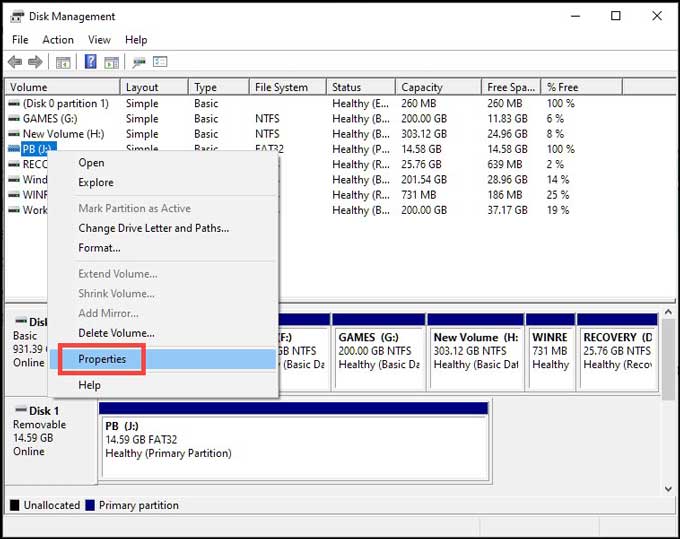The width and height of the screenshot is (680, 539).
Task: Click the Disk 1 removable disk icon
Action: tap(21, 410)
